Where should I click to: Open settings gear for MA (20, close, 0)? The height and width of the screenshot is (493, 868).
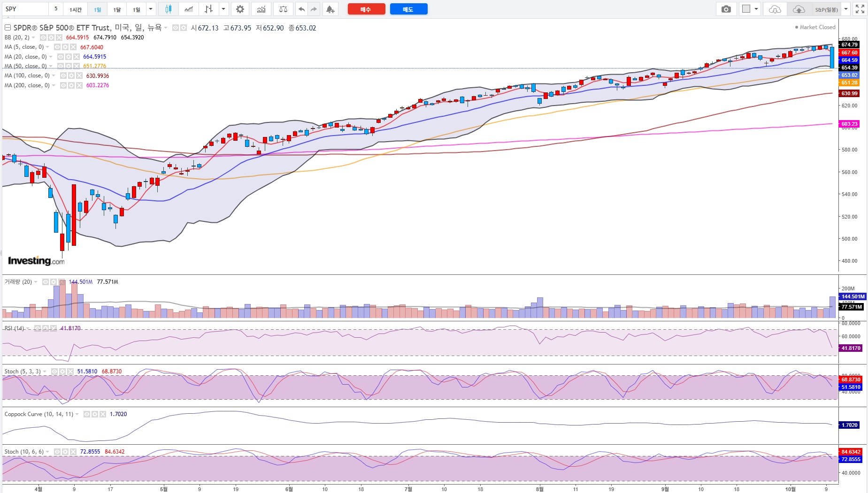tap(68, 57)
